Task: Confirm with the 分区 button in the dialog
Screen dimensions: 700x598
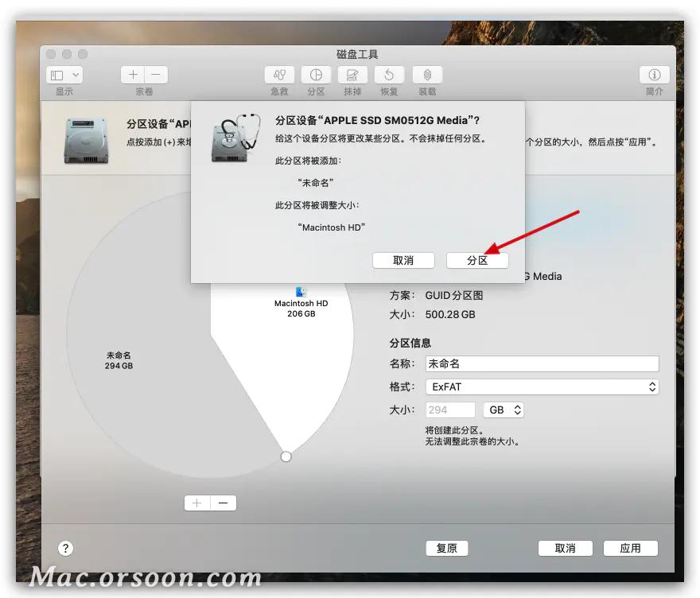Action: pyautogui.click(x=477, y=260)
